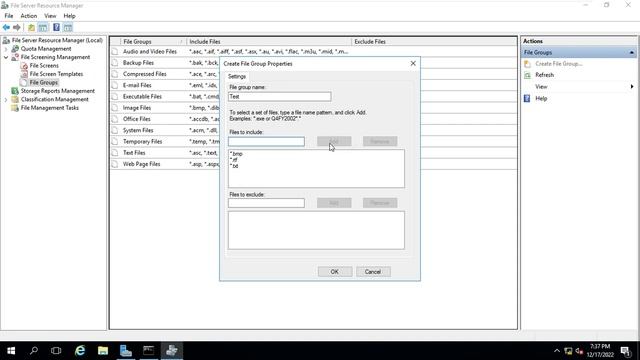Launch Internet Explorer from taskbar
640x360 pixels.
pos(80,351)
